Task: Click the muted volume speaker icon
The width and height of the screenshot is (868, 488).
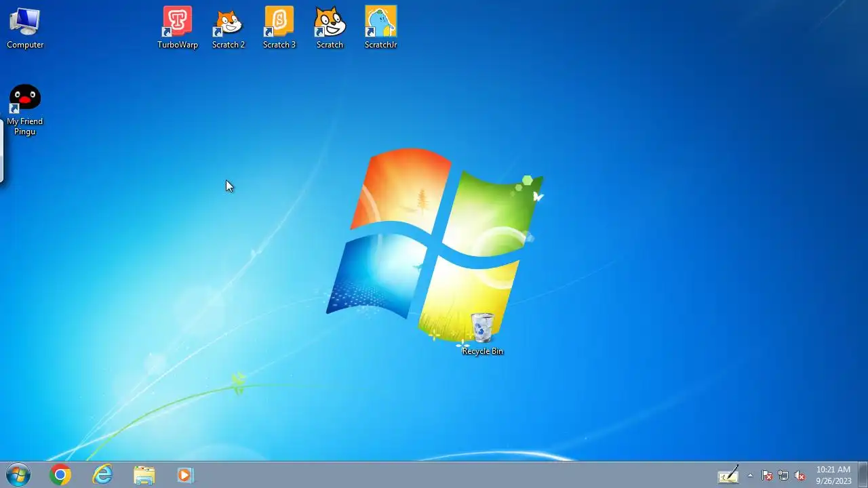Action: [800, 476]
